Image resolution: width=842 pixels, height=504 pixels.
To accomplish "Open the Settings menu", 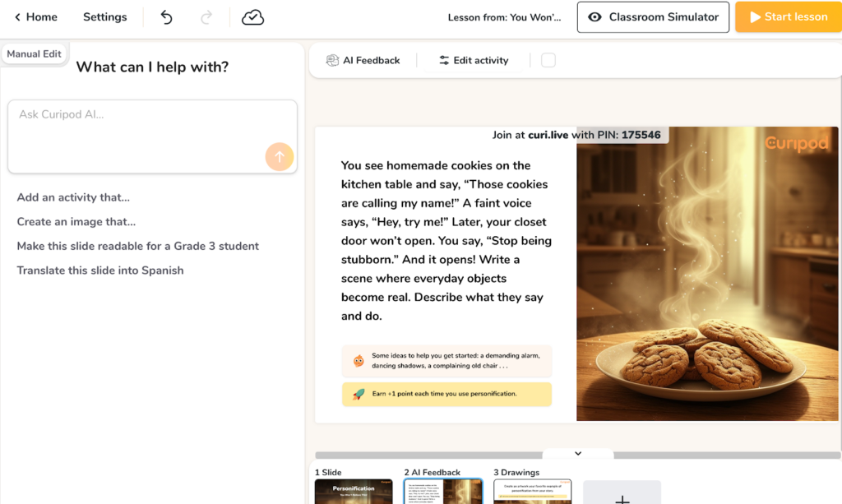I will click(104, 17).
